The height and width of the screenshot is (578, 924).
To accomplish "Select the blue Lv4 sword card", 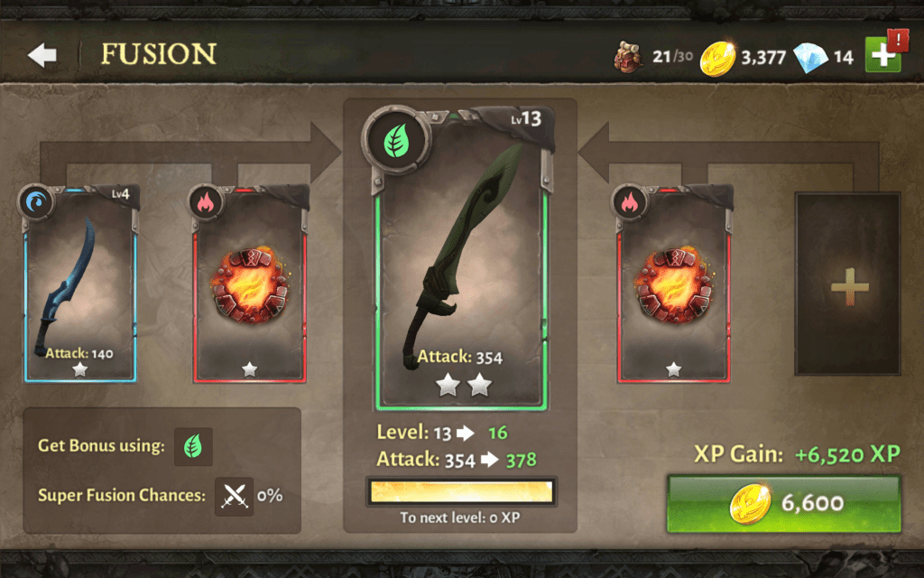I will coord(80,284).
